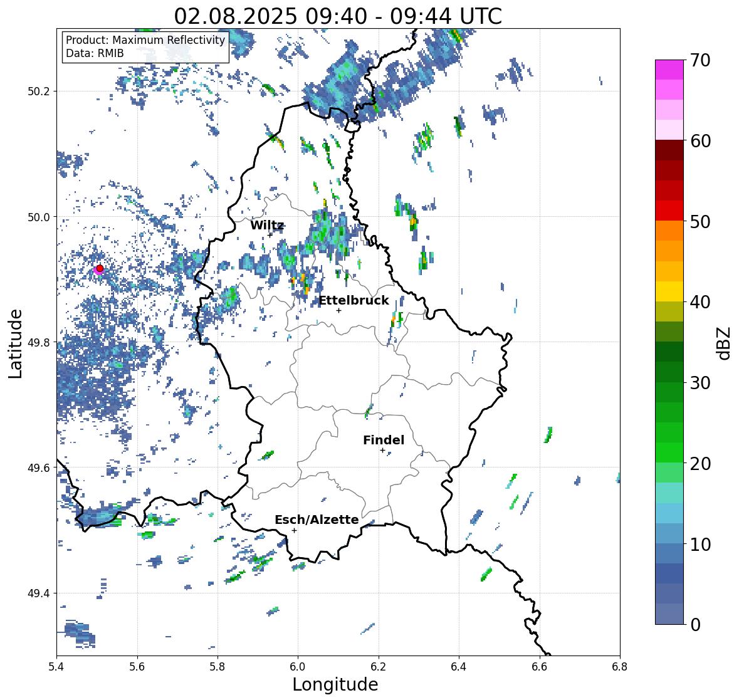Pick the orange colorbar segment below 50
Image resolution: width=739 pixels, height=700 pixels.
[669, 231]
